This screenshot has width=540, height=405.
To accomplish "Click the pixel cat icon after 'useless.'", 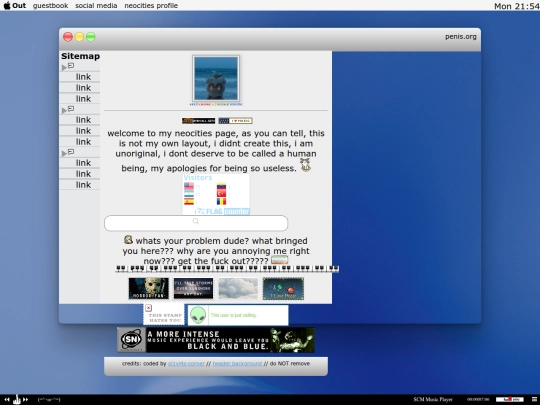I will [x=305, y=165].
